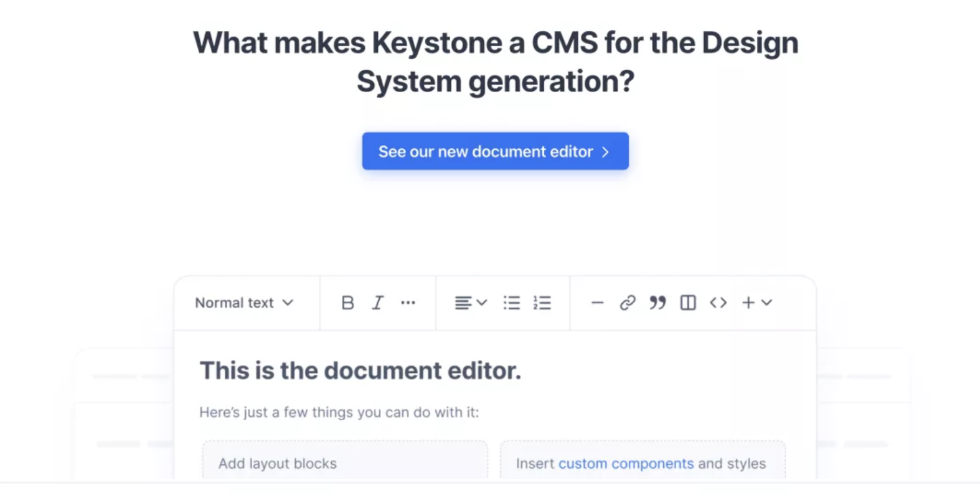Image resolution: width=980 pixels, height=503 pixels.
Task: Insert a numbered list
Action: pyautogui.click(x=542, y=303)
